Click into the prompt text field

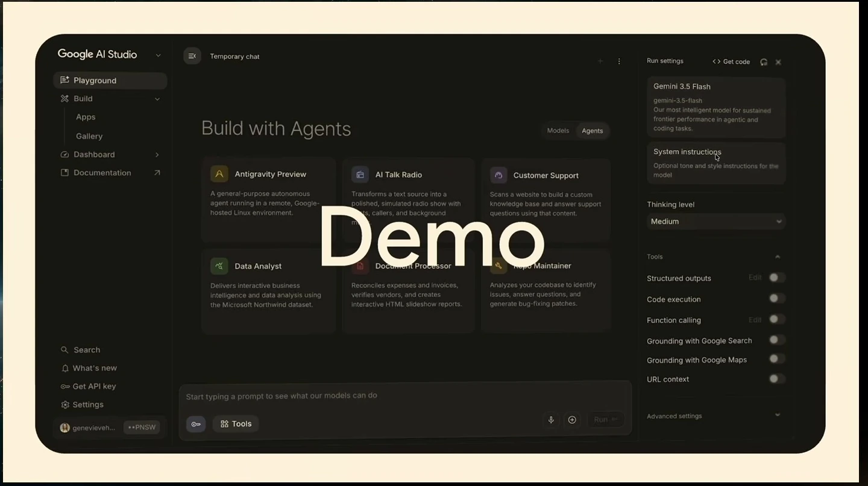coord(405,396)
